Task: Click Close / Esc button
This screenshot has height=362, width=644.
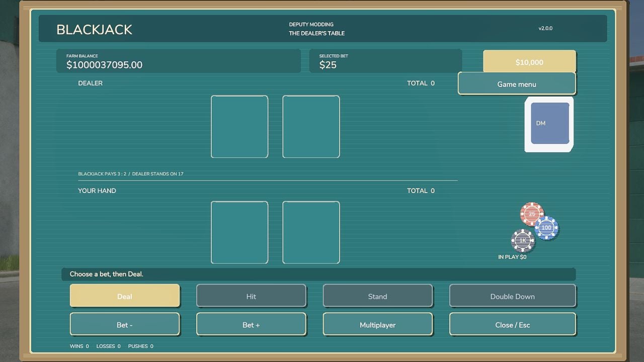Action: [x=512, y=325]
